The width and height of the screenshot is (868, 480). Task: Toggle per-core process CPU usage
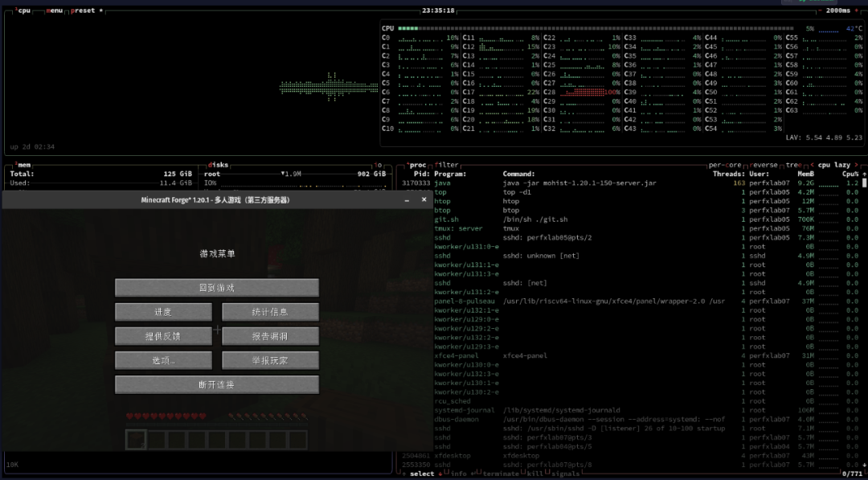tap(726, 165)
